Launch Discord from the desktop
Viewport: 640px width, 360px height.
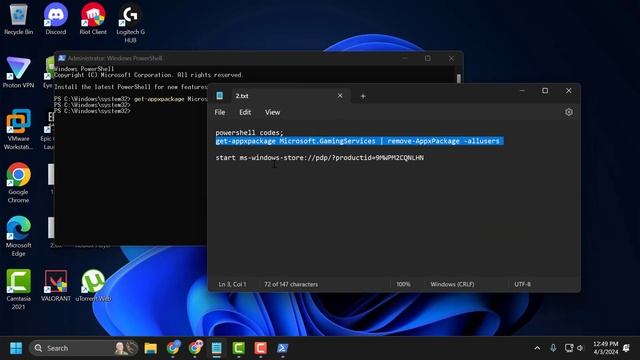tap(56, 19)
